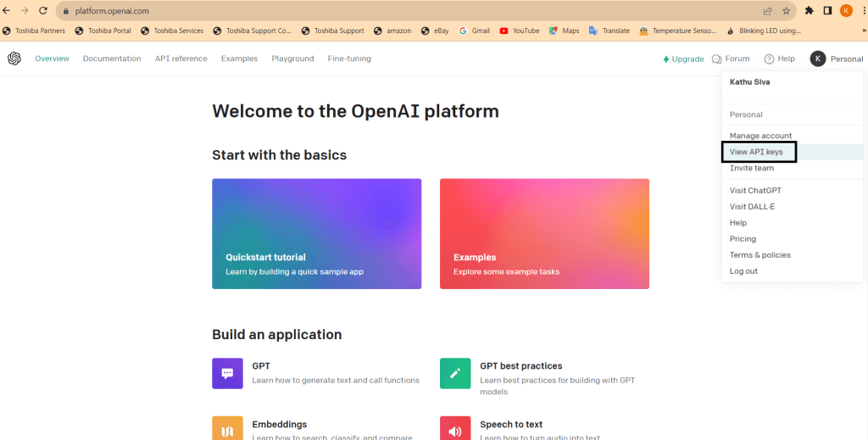The image size is (868, 440).
Task: Open the Toshiba Support Co... bookmark
Action: click(253, 31)
